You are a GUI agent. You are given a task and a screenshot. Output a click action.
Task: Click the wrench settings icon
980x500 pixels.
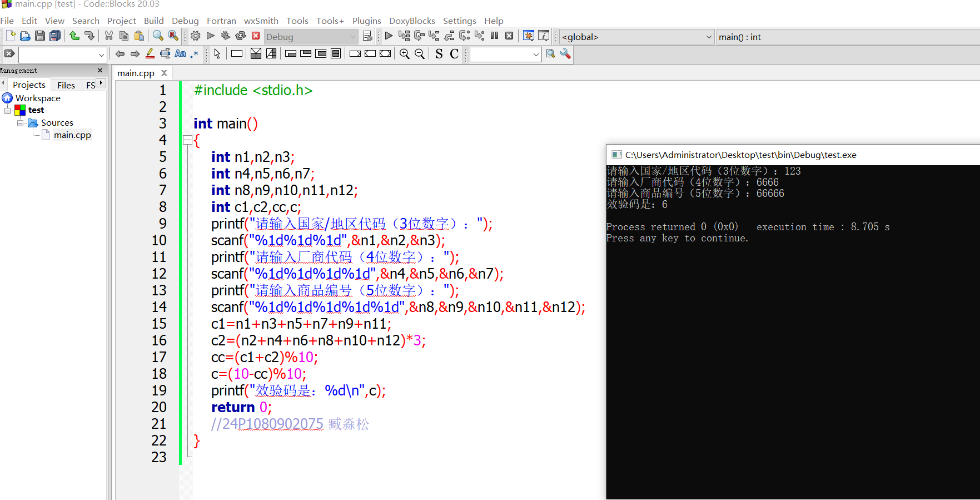point(565,54)
